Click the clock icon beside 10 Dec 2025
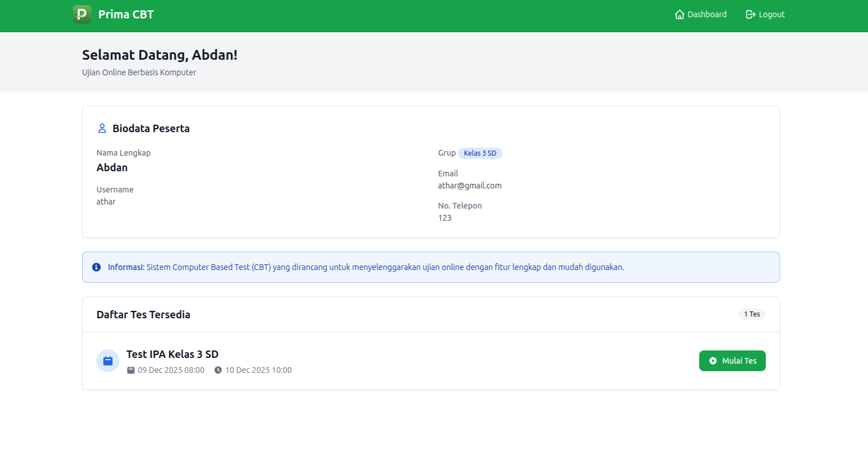 217,370
